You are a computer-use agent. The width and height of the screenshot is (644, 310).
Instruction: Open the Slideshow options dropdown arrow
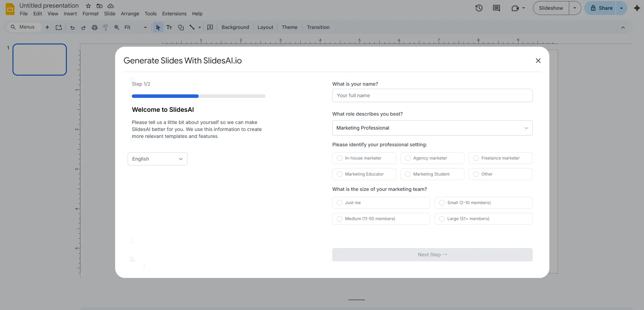click(575, 8)
